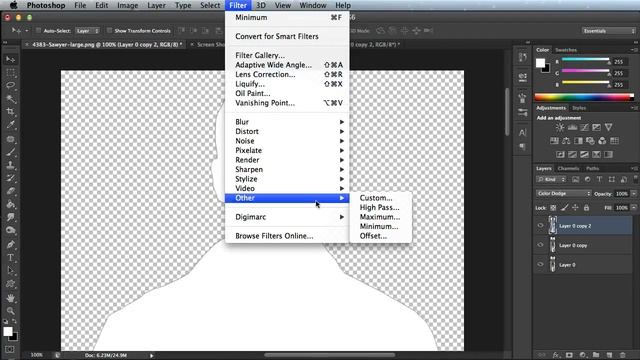Adjust the R color slider

[586, 61]
